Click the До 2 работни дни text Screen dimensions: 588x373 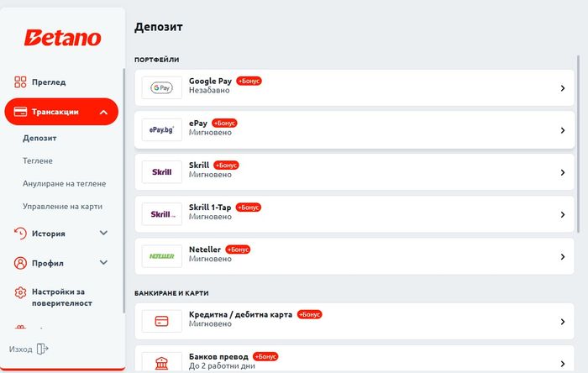(x=222, y=366)
